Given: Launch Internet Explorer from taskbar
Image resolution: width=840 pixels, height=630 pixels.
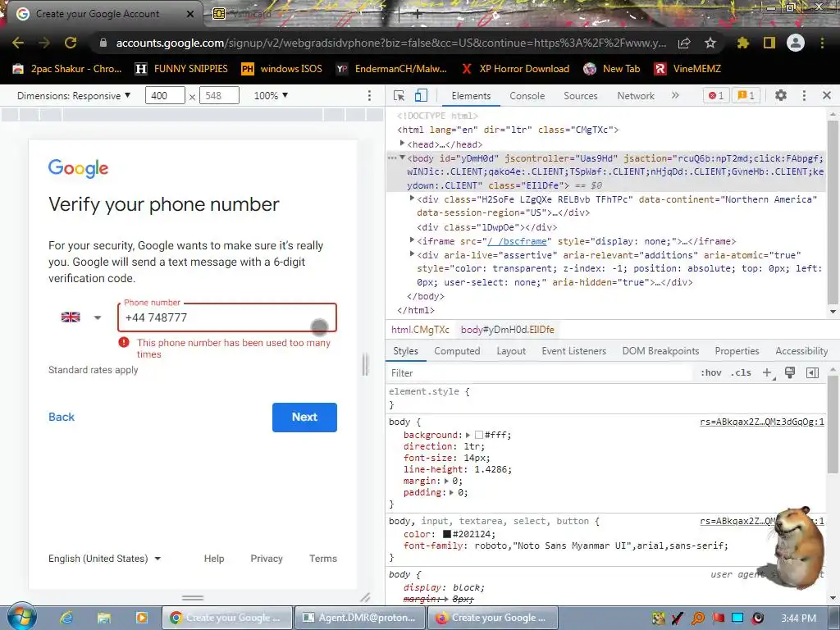Looking at the screenshot, I should [66, 618].
